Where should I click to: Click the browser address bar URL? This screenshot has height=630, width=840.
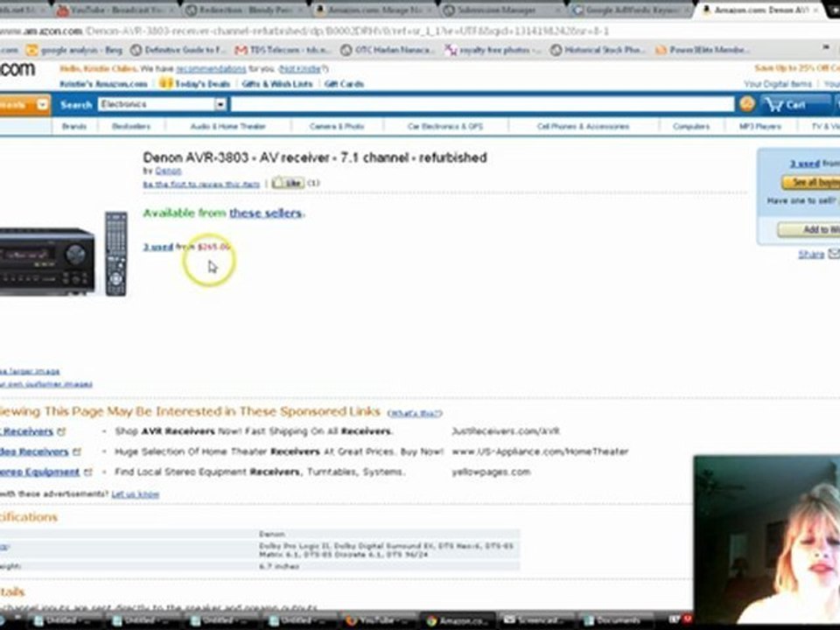305,31
